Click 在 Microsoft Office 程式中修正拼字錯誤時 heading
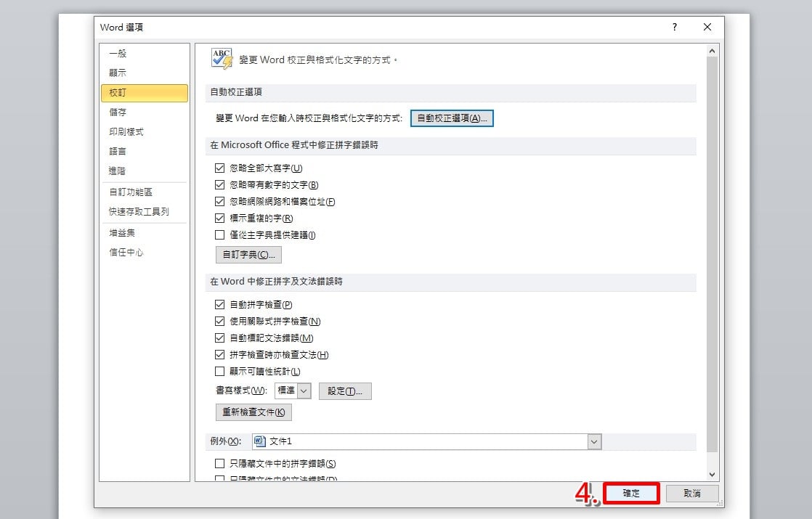 pyautogui.click(x=294, y=145)
